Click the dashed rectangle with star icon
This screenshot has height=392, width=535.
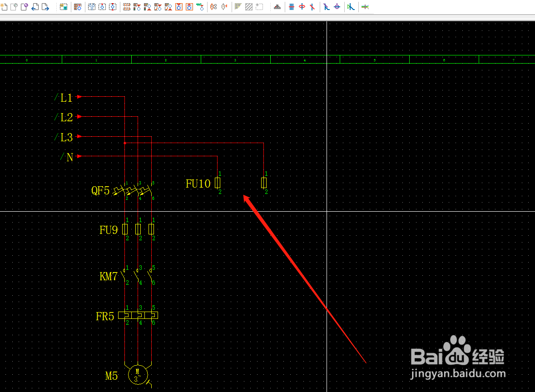tap(260, 7)
